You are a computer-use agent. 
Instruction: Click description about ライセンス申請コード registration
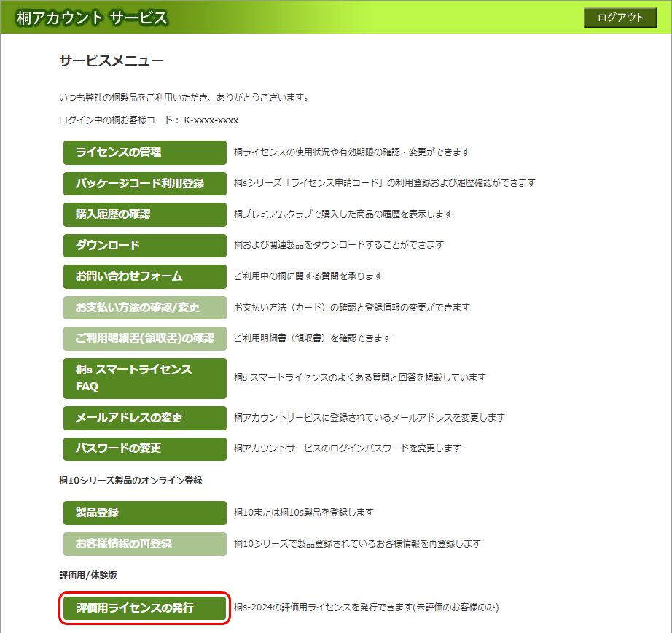385,183
